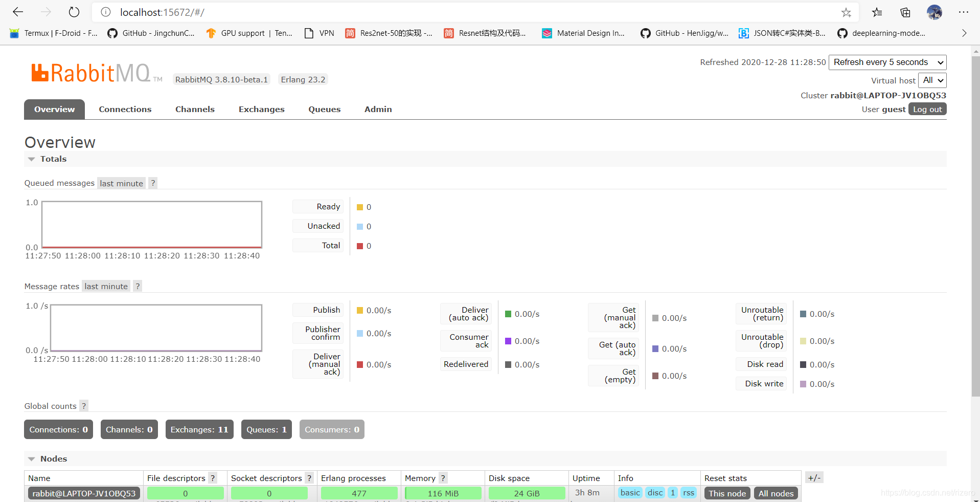Click the +/- column options button
The width and height of the screenshot is (980, 502).
click(814, 477)
